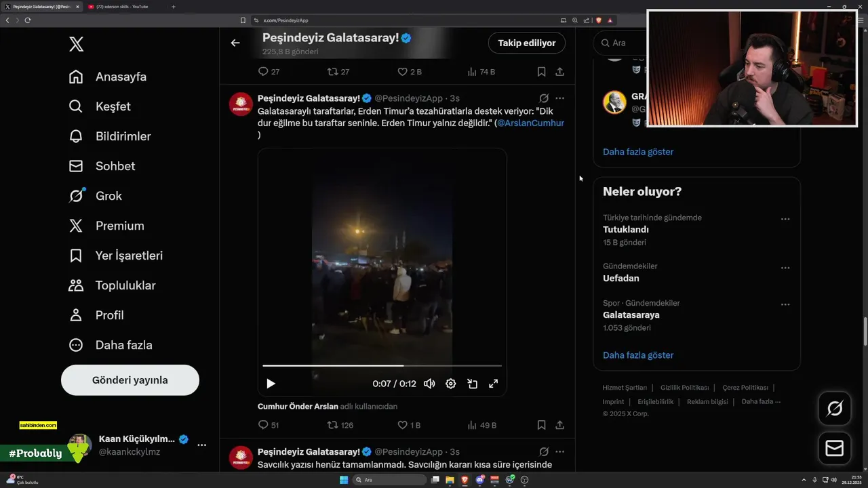The width and height of the screenshot is (868, 488).
Task: Open more options for the Tutuklandı trend
Action: tap(785, 219)
